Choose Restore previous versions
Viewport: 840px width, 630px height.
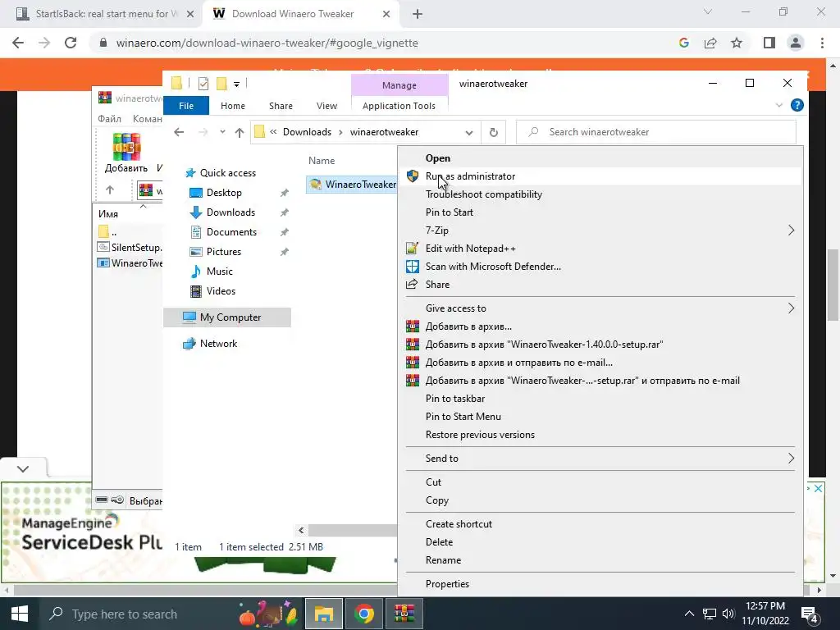600,435
